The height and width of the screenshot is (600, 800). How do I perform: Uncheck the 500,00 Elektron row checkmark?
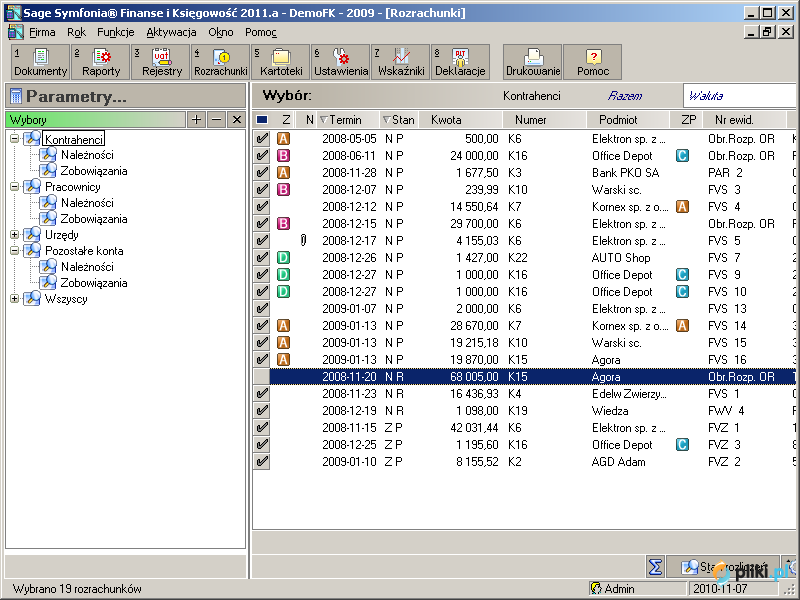[x=262, y=139]
